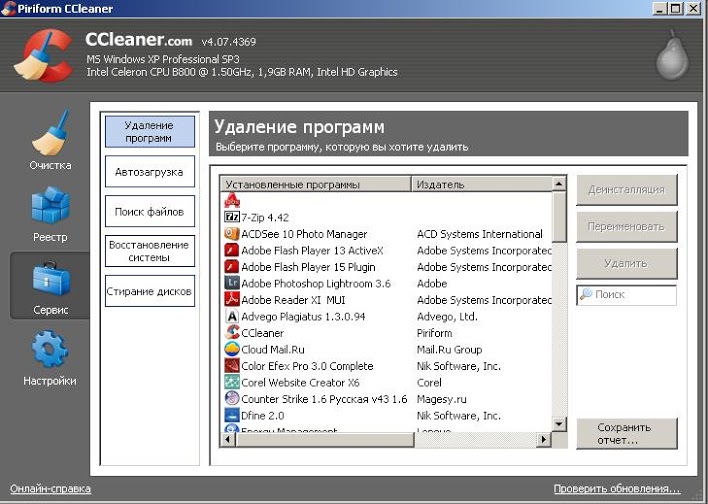Click the Piriform publisher cell
Viewport: 708px width, 504px height.
pos(434,333)
